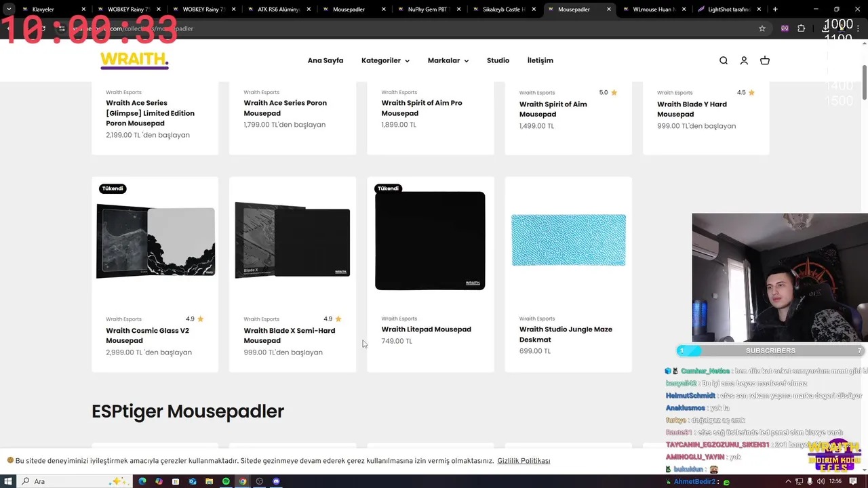The height and width of the screenshot is (488, 868).
Task: Show hidden system tray icons chevron
Action: coord(787,481)
